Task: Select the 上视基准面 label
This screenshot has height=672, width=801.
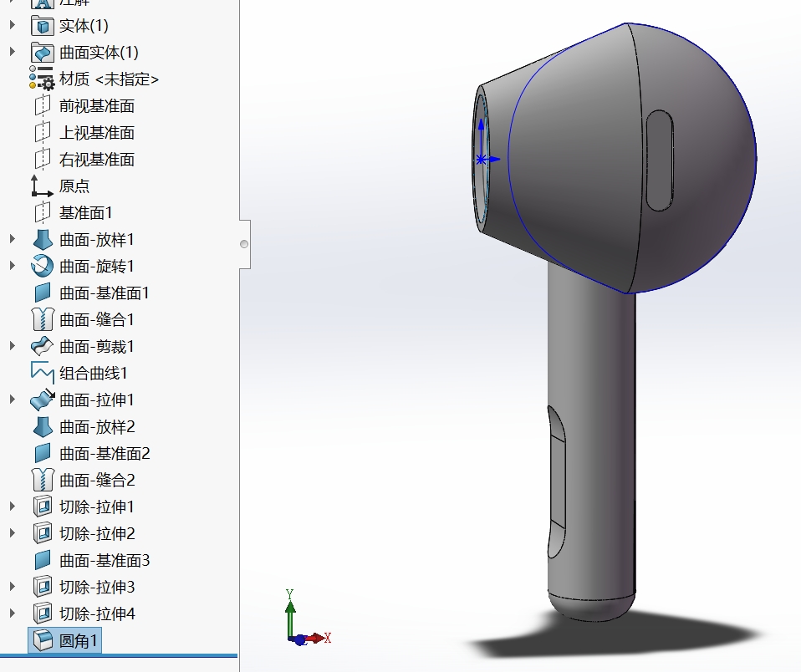Action: click(96, 132)
